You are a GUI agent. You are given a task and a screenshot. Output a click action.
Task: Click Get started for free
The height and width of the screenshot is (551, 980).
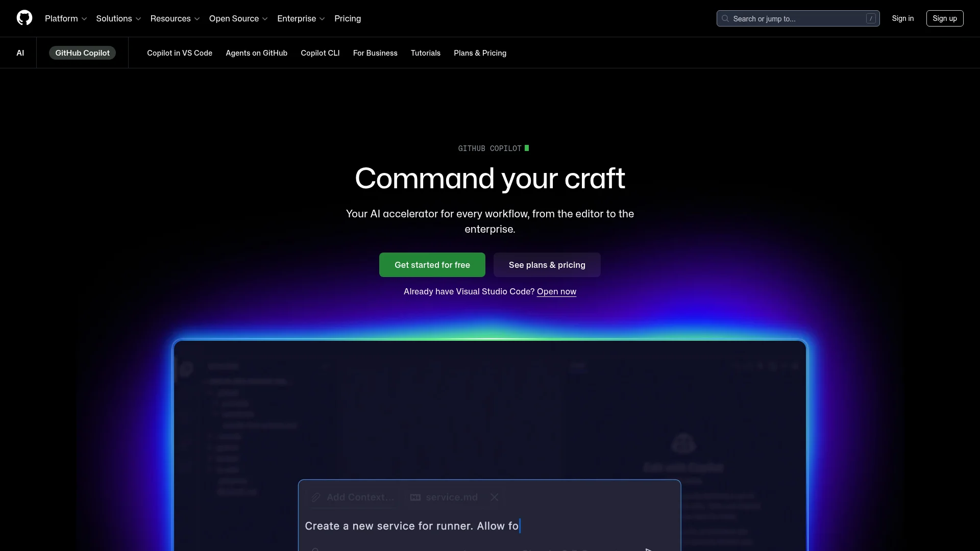[x=432, y=265]
